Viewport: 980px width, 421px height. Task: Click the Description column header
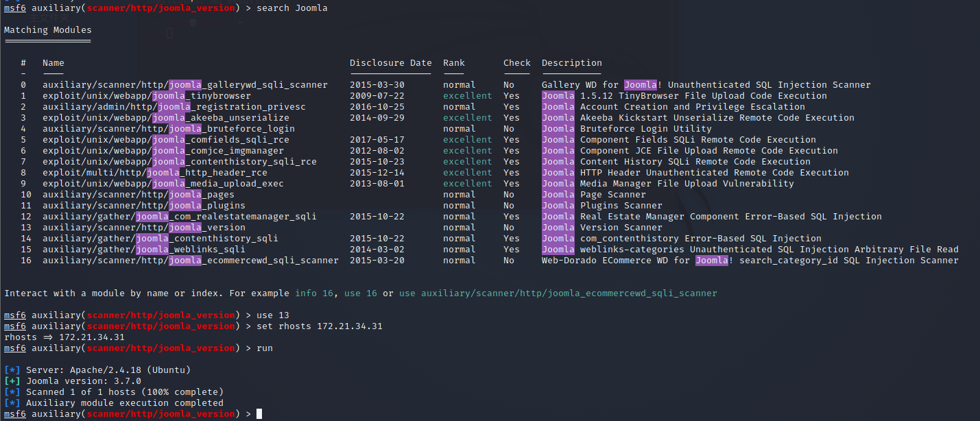click(572, 63)
